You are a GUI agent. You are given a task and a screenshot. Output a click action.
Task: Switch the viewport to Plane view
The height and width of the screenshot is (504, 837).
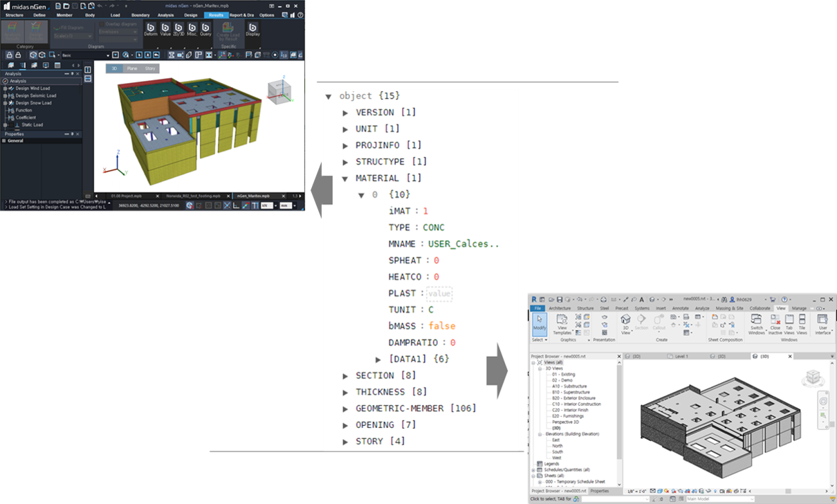131,67
